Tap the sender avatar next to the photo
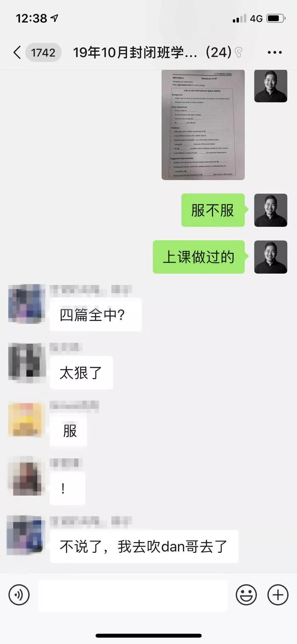 point(271,86)
